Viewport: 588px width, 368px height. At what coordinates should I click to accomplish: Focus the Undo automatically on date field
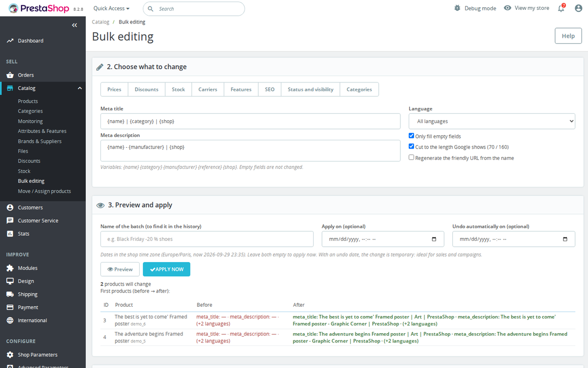click(514, 239)
